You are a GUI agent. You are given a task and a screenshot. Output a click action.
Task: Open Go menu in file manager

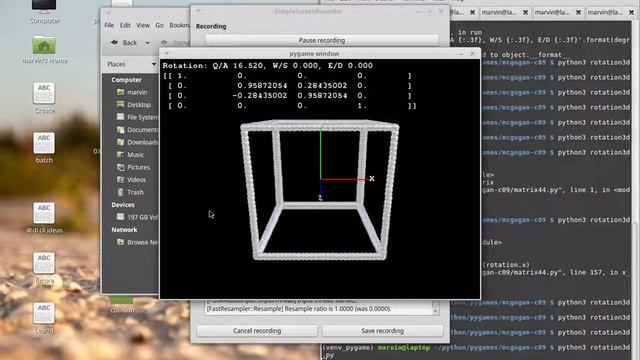[x=159, y=25]
